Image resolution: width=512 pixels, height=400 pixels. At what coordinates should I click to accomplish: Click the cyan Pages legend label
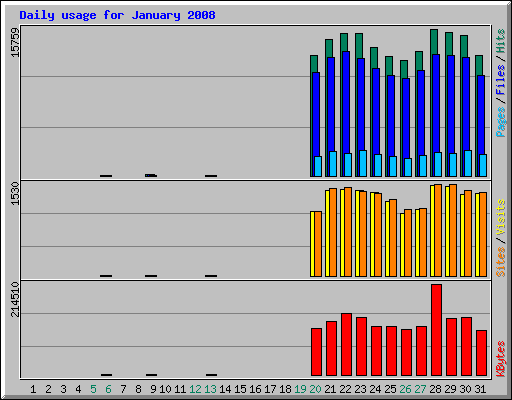500,122
